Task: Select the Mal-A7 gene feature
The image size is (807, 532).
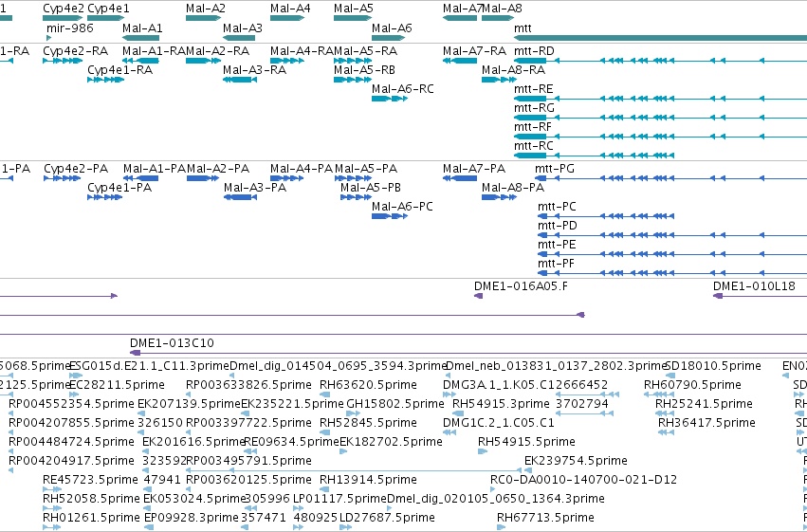Action: pyautogui.click(x=460, y=18)
